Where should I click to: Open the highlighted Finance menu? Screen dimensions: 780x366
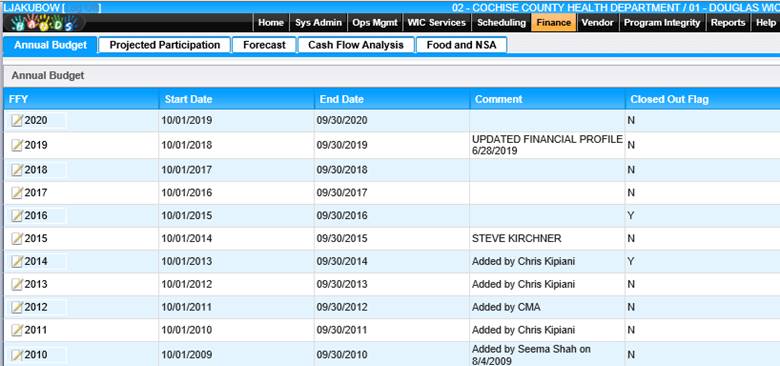click(x=554, y=22)
